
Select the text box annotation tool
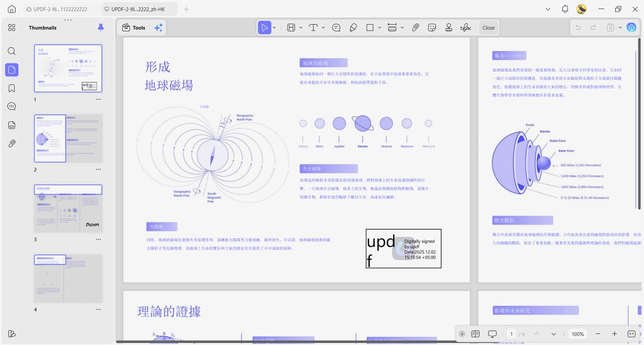tap(291, 28)
